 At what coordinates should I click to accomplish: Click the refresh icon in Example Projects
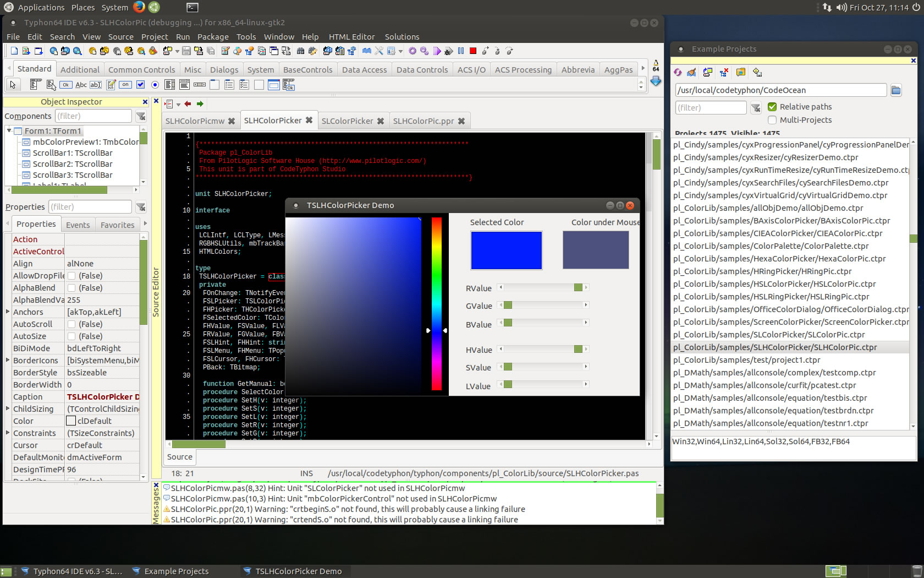[x=678, y=72]
